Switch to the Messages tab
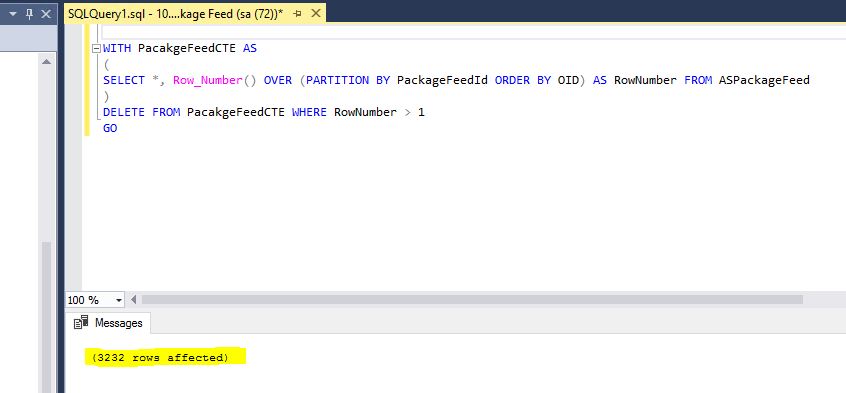Screen dimensions: 846x393 [x=108, y=323]
